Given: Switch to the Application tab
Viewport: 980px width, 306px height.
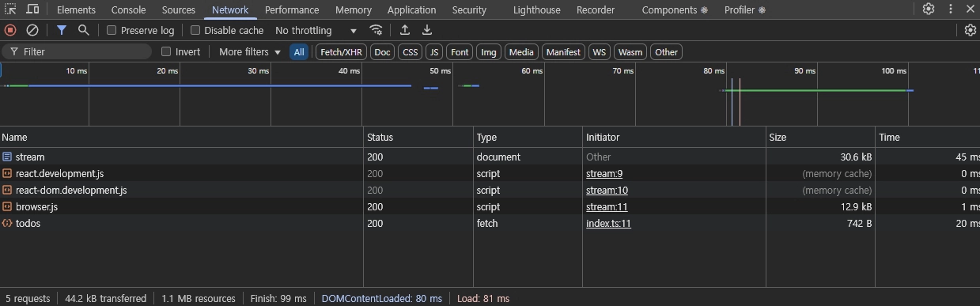Looking at the screenshot, I should 411,9.
